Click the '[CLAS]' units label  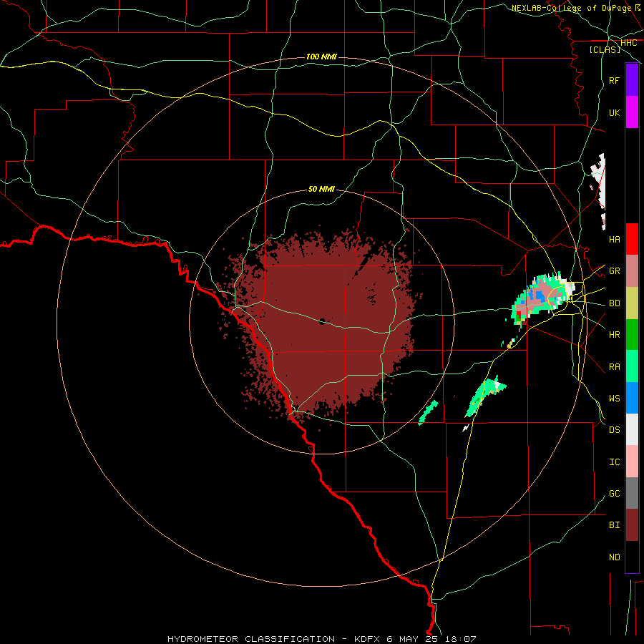point(605,49)
